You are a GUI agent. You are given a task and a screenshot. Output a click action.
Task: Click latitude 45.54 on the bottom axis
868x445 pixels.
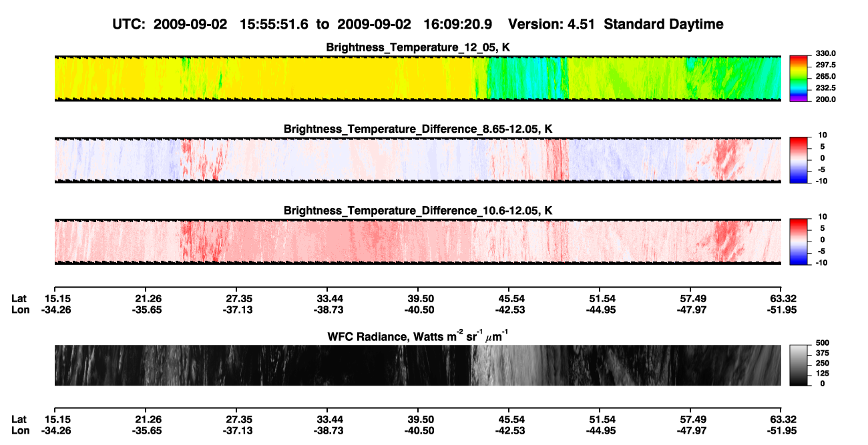[509, 419]
